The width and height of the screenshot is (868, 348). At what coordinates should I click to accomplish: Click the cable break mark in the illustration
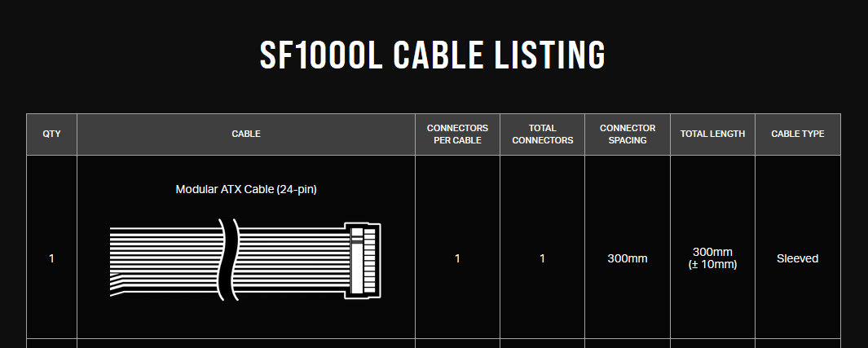point(229,259)
